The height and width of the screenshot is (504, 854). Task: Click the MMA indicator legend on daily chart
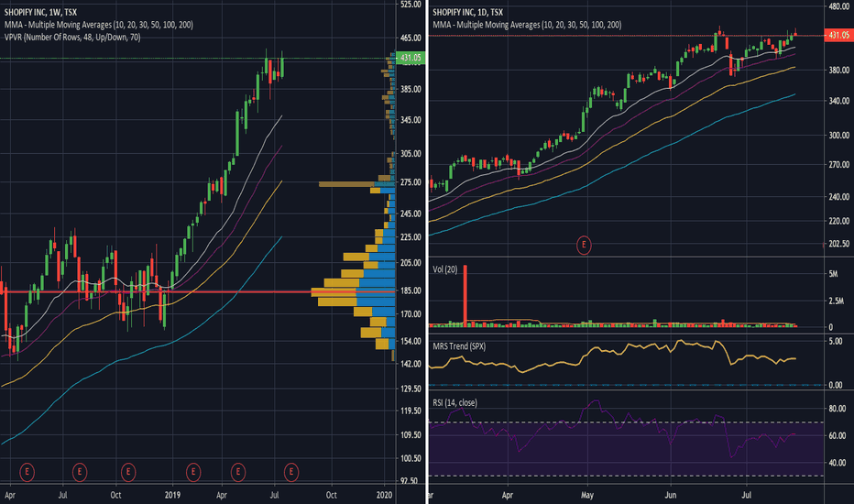[x=527, y=25]
